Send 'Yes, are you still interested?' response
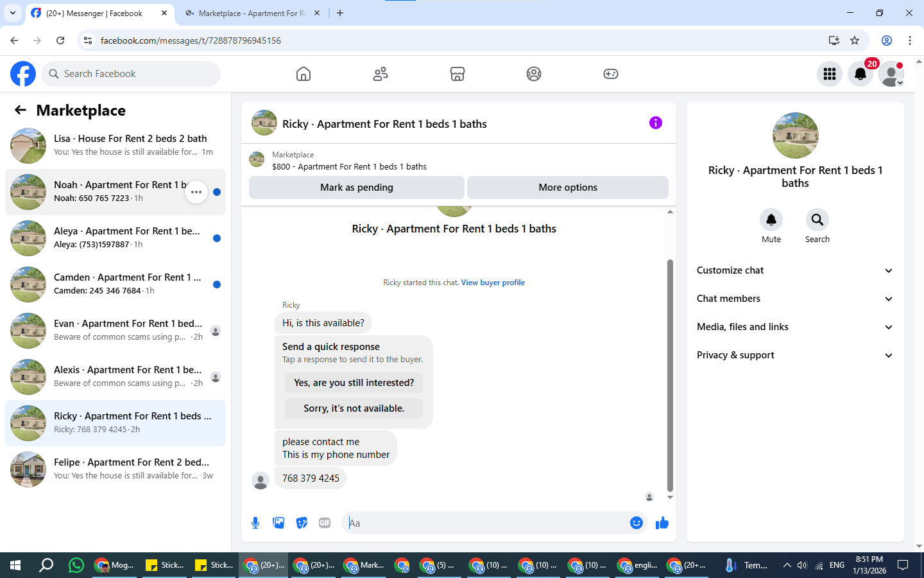The height and width of the screenshot is (578, 924). 354,383
